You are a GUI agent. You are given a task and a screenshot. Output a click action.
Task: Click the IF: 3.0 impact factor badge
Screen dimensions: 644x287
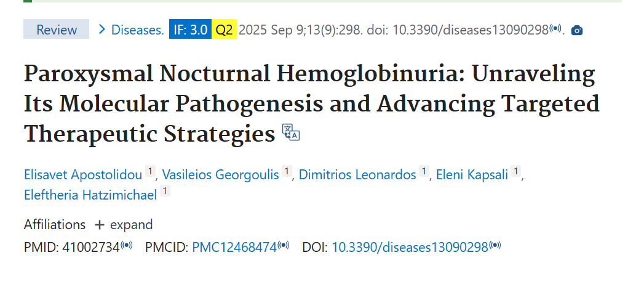(x=190, y=30)
